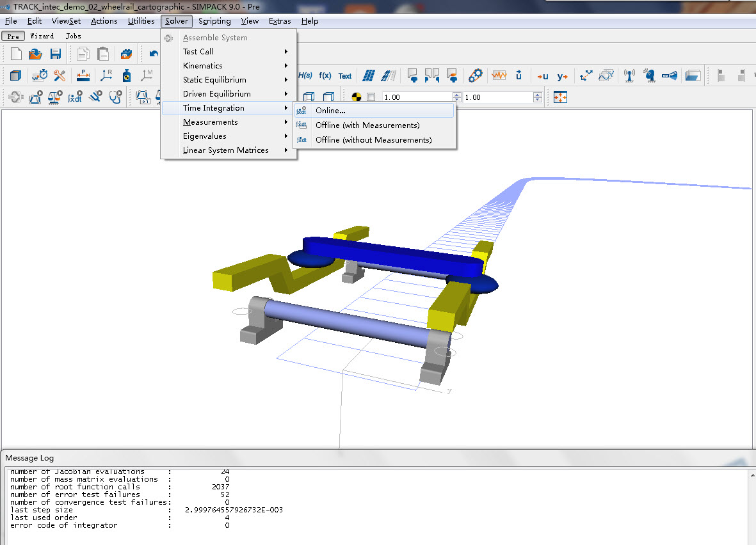Click the second 1.00 scale value field
This screenshot has width=756, height=545.
coord(498,97)
